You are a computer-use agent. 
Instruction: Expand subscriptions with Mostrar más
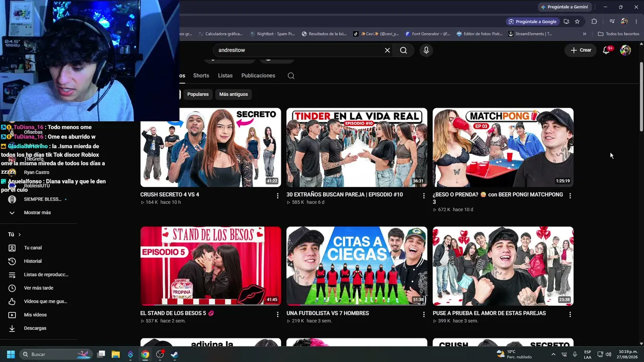(x=38, y=213)
